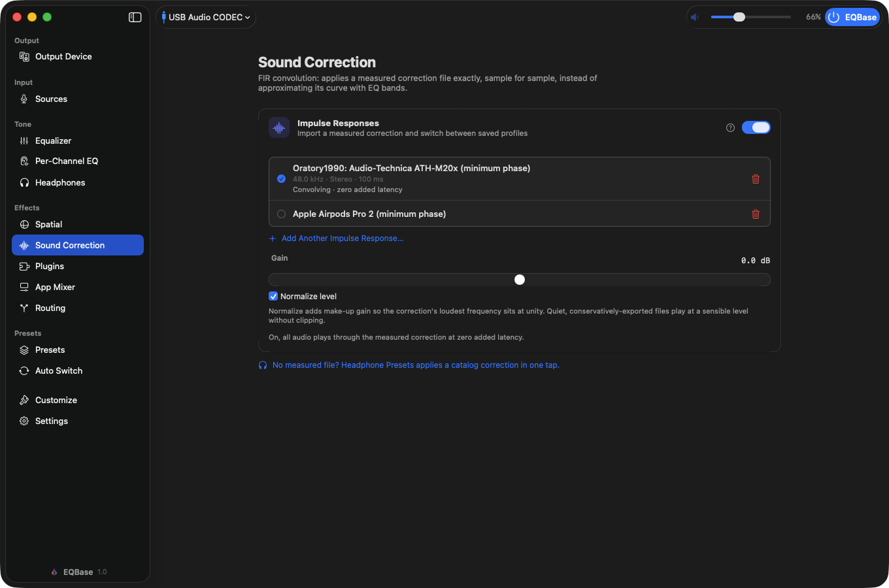
Task: Open Spatial effects section
Action: 78,225
